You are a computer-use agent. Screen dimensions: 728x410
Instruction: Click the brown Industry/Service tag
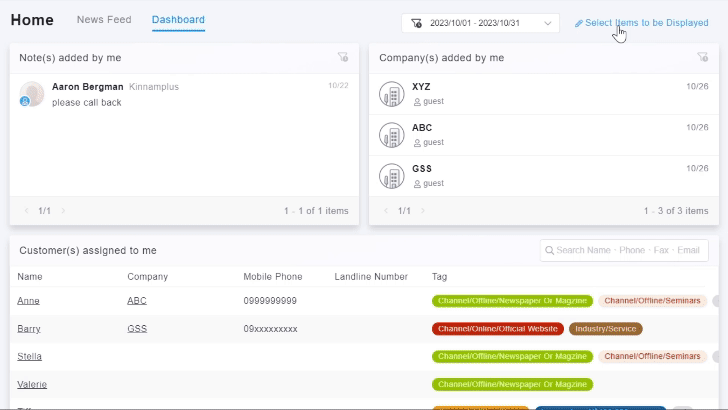(605, 329)
